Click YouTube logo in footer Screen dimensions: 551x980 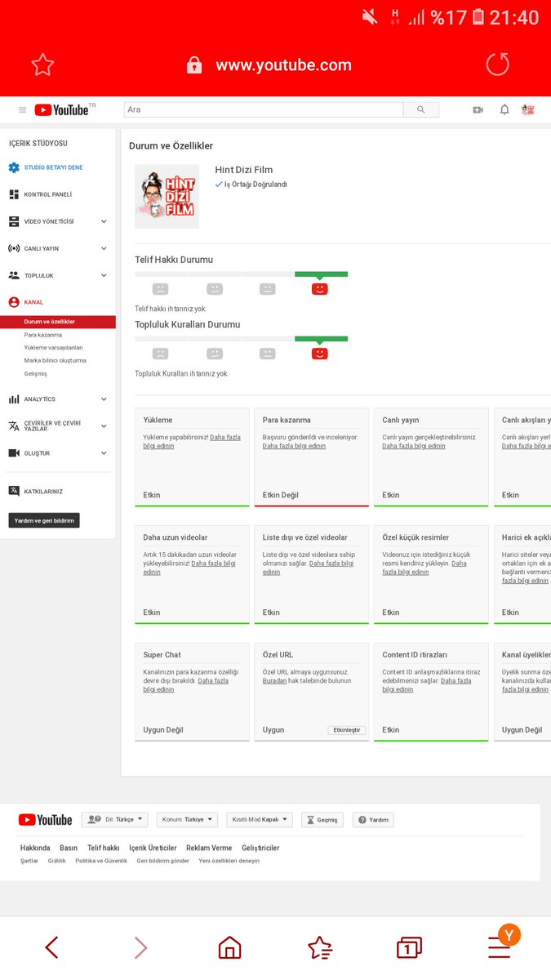point(45,819)
